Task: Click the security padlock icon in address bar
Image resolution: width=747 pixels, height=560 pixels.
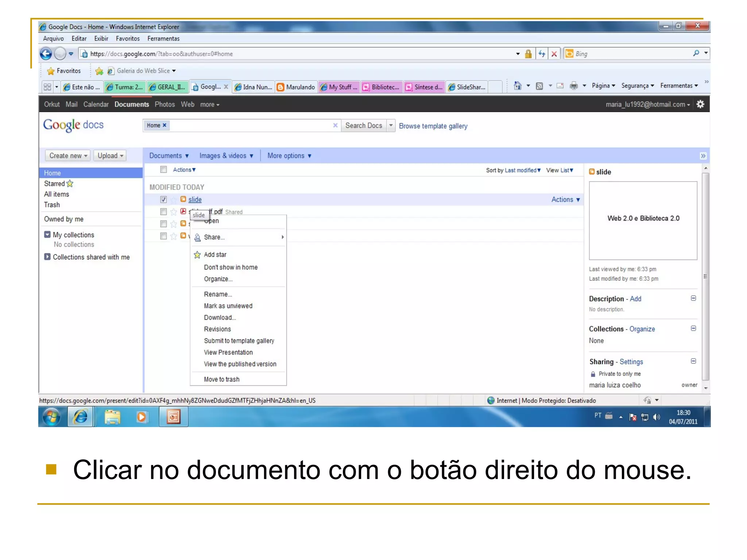Action: tap(528, 54)
